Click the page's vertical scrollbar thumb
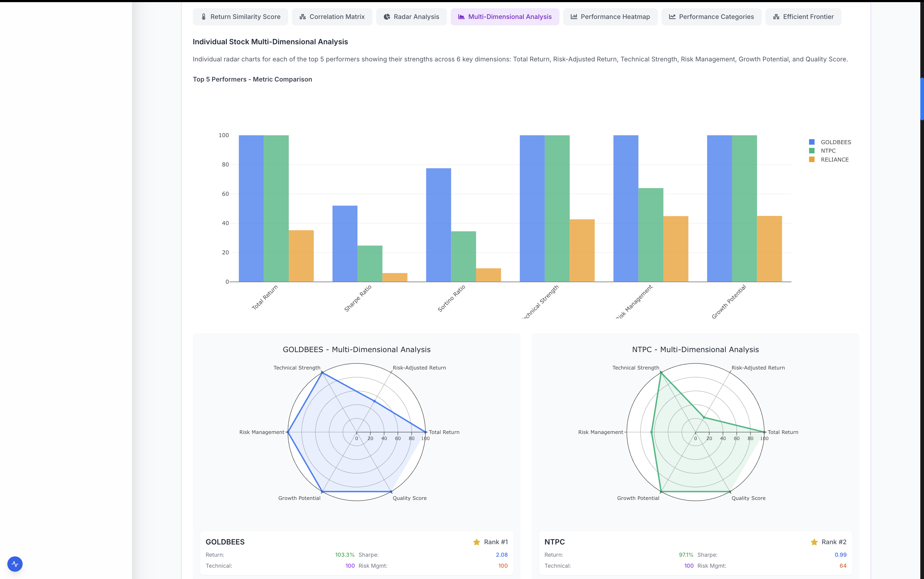 pyautogui.click(x=922, y=99)
